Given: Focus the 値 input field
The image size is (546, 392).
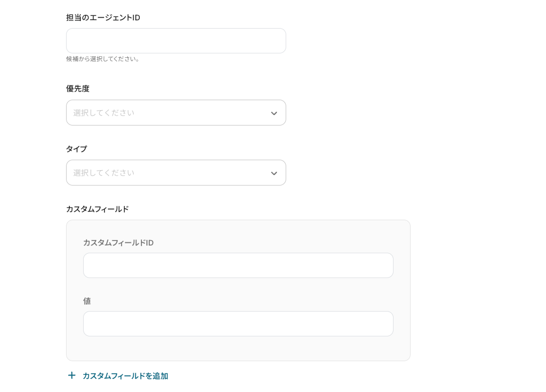Looking at the screenshot, I should click(x=238, y=324).
